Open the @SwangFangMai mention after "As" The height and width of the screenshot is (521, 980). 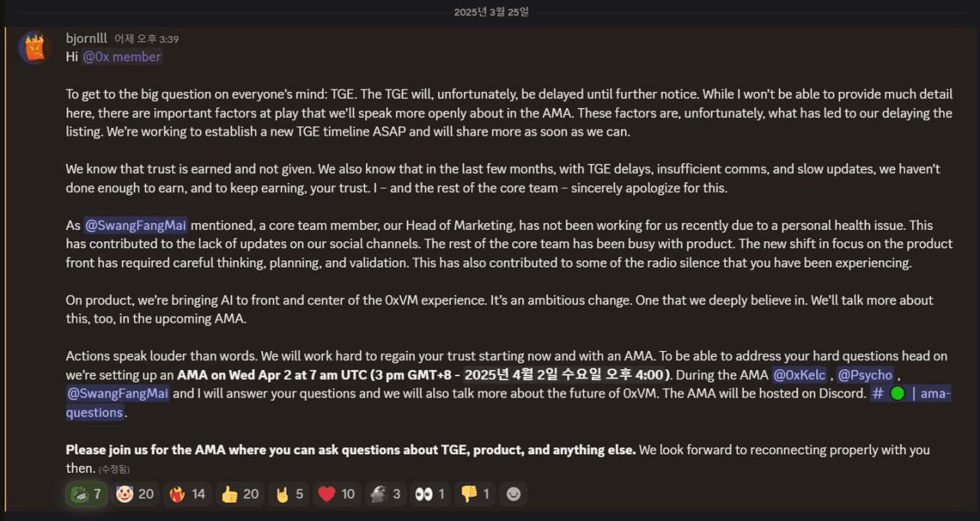point(136,225)
